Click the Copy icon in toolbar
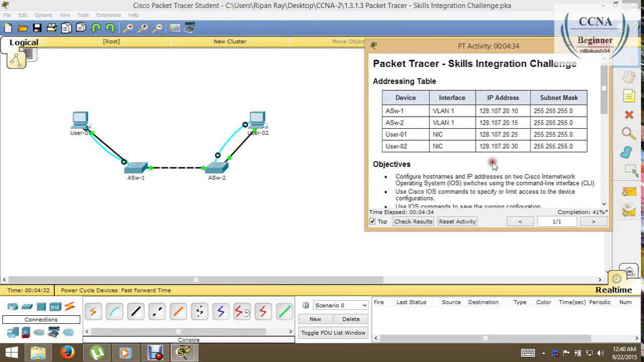Image resolution: width=644 pixels, height=362 pixels. (66, 28)
